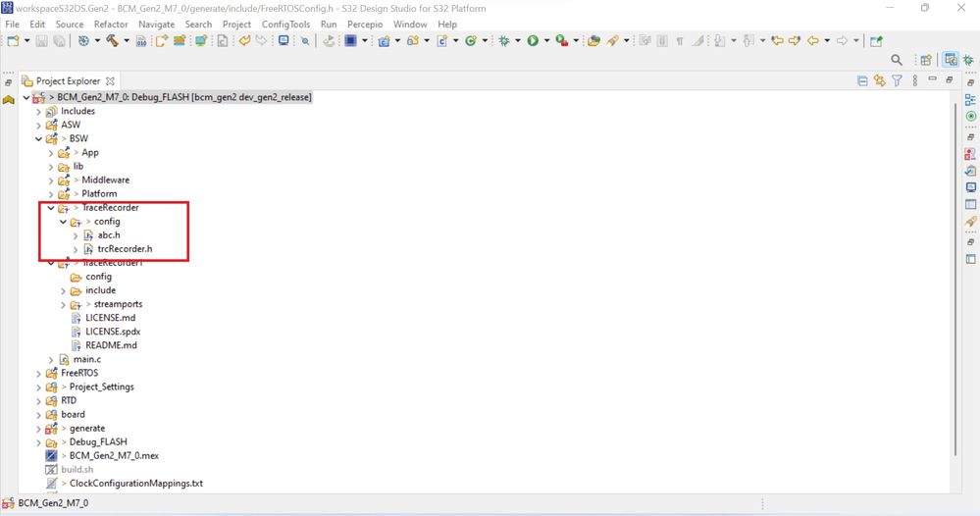Viewport: 980px width, 516px height.
Task: Click the monitor Open Terminal icon
Action: point(284,40)
